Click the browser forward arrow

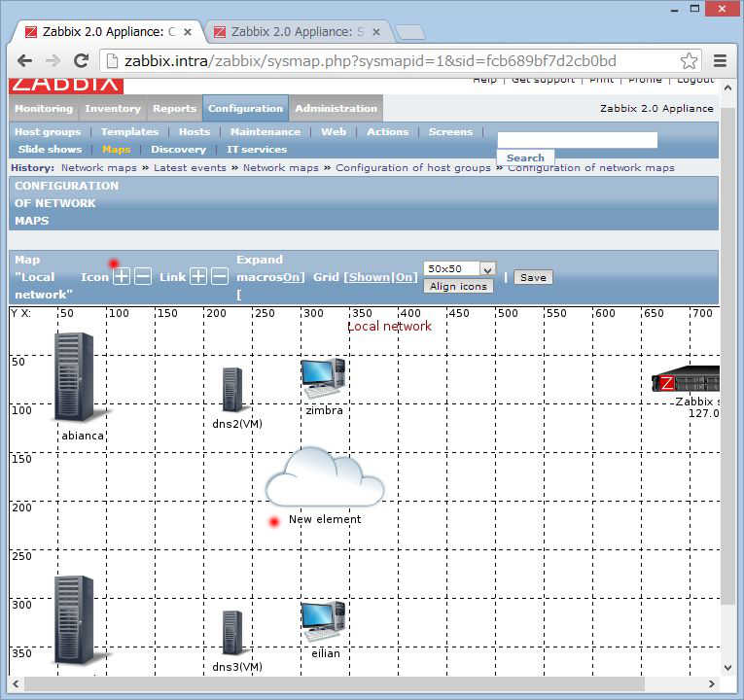[x=53, y=60]
